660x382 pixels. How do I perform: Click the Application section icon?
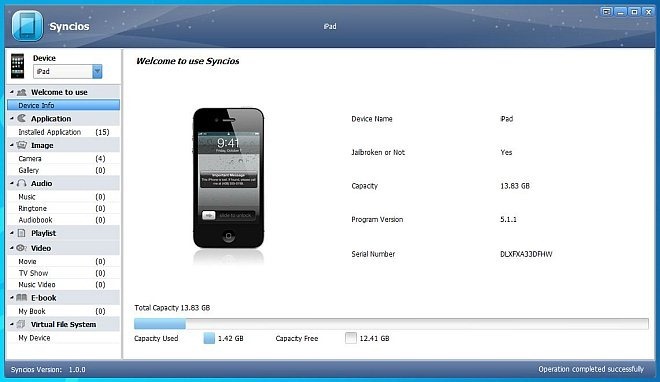pos(21,119)
